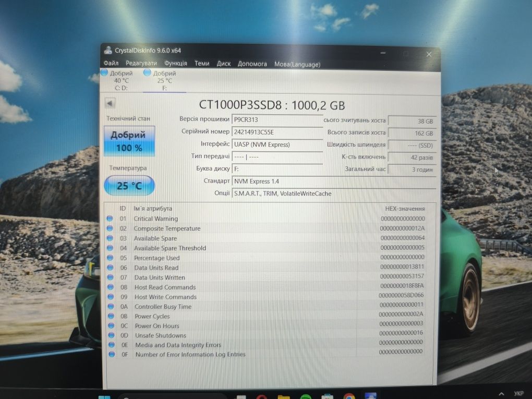The height and width of the screenshot is (399, 532).
Task: Click the status circle for Number of Error Information Log Entries
Action: (112, 354)
